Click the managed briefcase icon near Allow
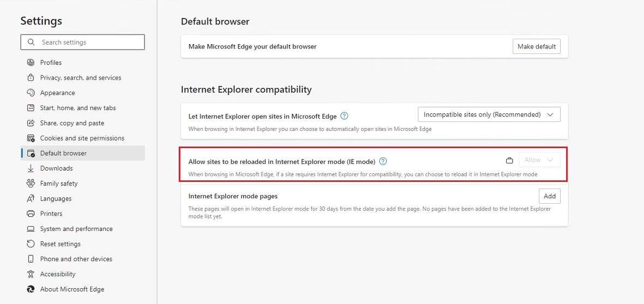The width and height of the screenshot is (644, 304). pos(509,160)
